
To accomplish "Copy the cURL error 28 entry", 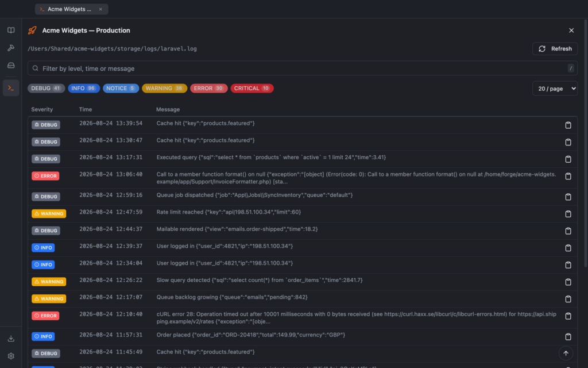I will click(x=568, y=316).
